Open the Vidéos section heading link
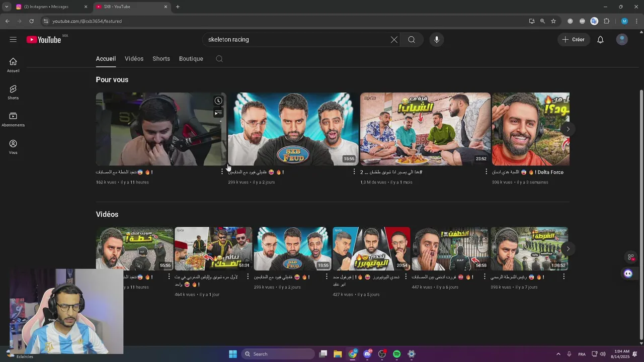Image resolution: width=644 pixels, height=362 pixels. point(107,214)
